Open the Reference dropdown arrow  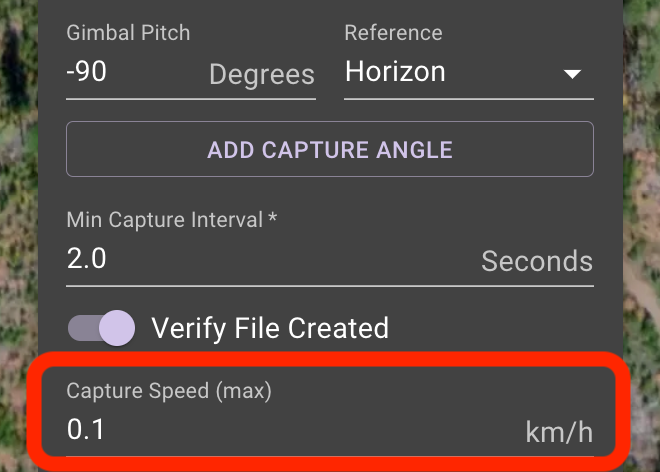click(x=572, y=74)
